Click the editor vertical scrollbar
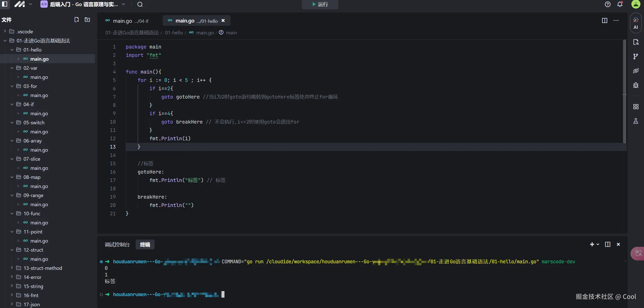The image size is (644, 308). tap(624, 91)
